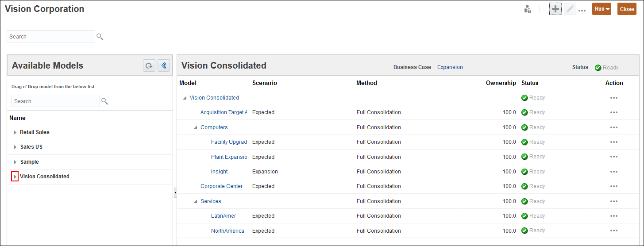644x246 pixels.
Task: Click Full Consolidation in NorthAmerica row
Action: pyautogui.click(x=379, y=231)
